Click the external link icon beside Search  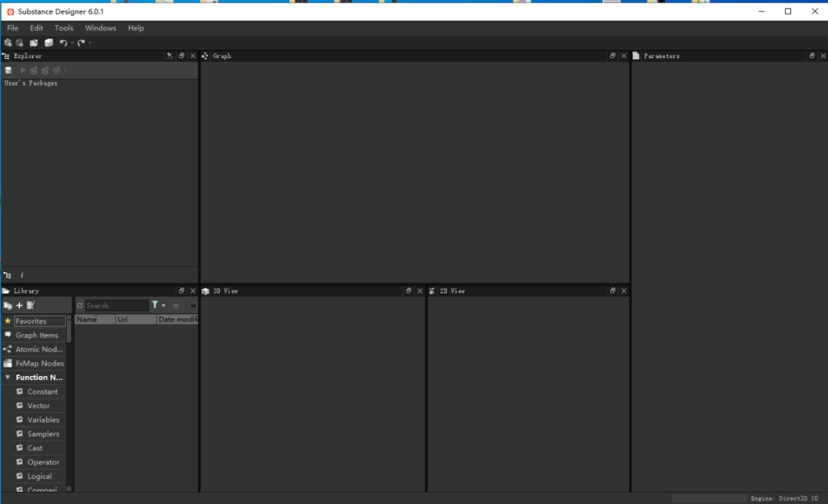click(x=80, y=306)
